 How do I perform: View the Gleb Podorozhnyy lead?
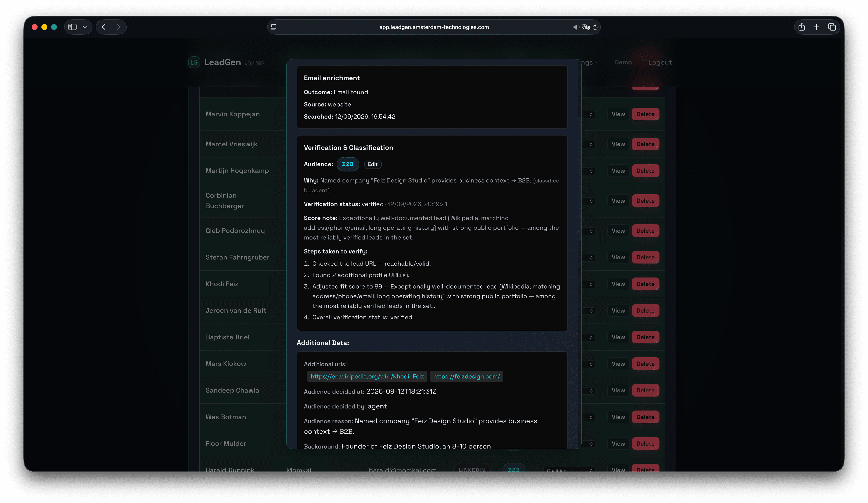coord(618,231)
